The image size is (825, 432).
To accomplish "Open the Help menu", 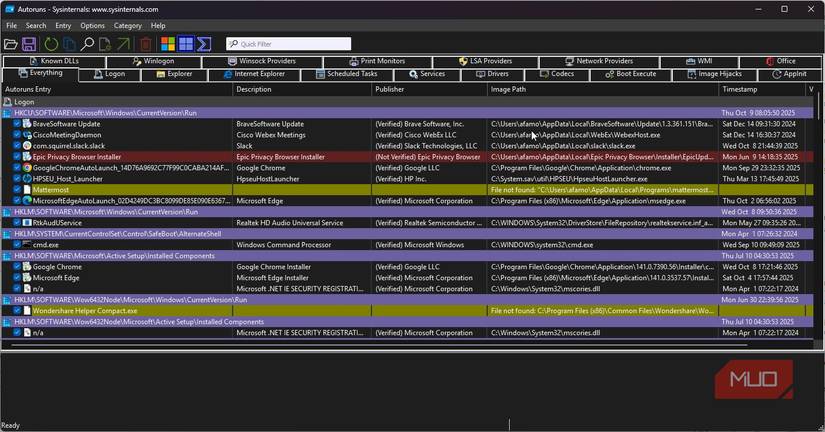I will [158, 25].
